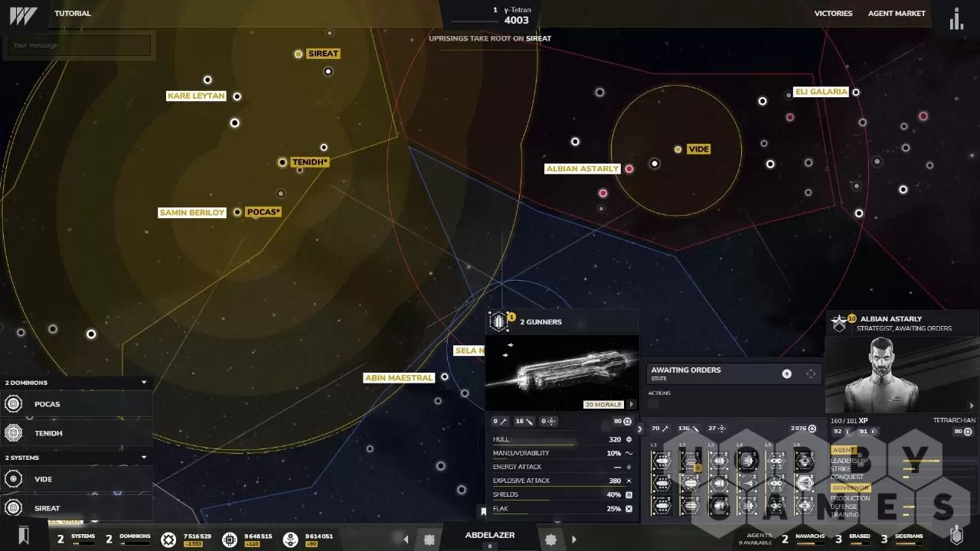Open the Agent Market menu

coord(897,13)
